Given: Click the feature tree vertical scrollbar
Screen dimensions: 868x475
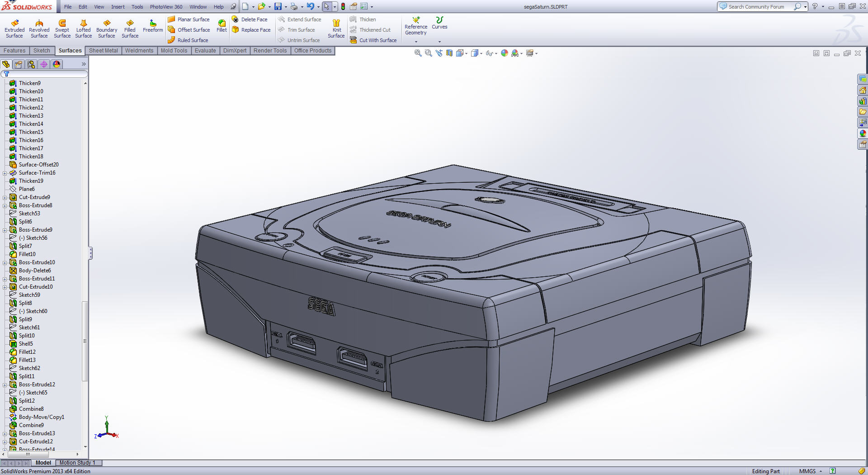Looking at the screenshot, I should click(x=85, y=342).
